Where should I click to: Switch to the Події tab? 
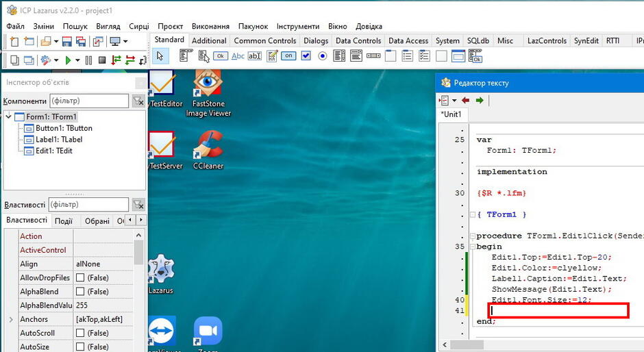[64, 221]
